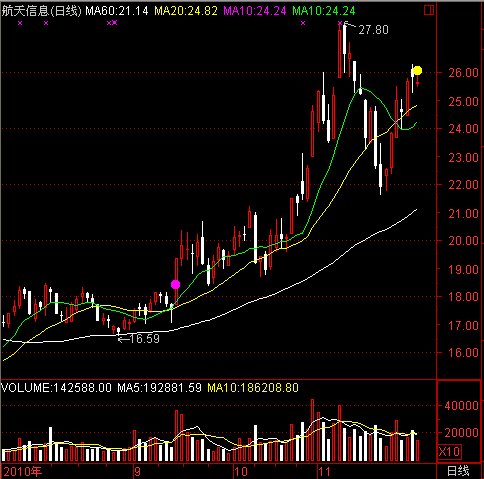Click the 26.00 price axis label
Image resolution: width=484 pixels, height=479 pixels.
[x=463, y=73]
